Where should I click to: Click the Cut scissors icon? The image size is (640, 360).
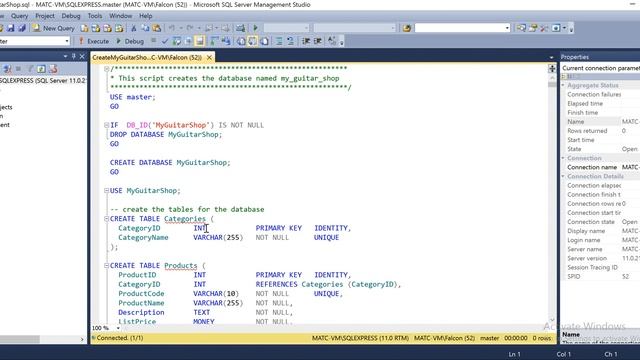[133, 28]
